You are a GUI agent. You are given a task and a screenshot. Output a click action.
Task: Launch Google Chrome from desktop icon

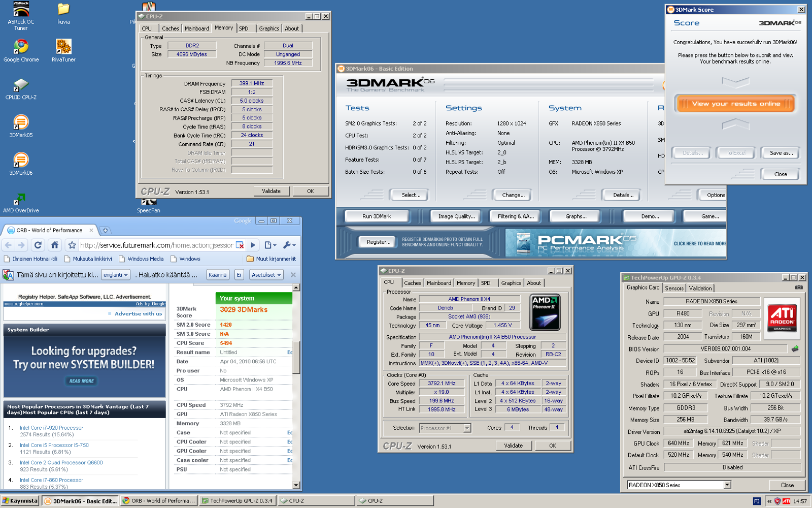pyautogui.click(x=21, y=51)
